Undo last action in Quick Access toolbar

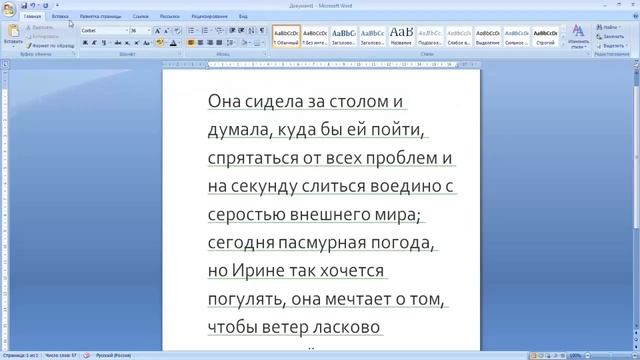point(33,5)
